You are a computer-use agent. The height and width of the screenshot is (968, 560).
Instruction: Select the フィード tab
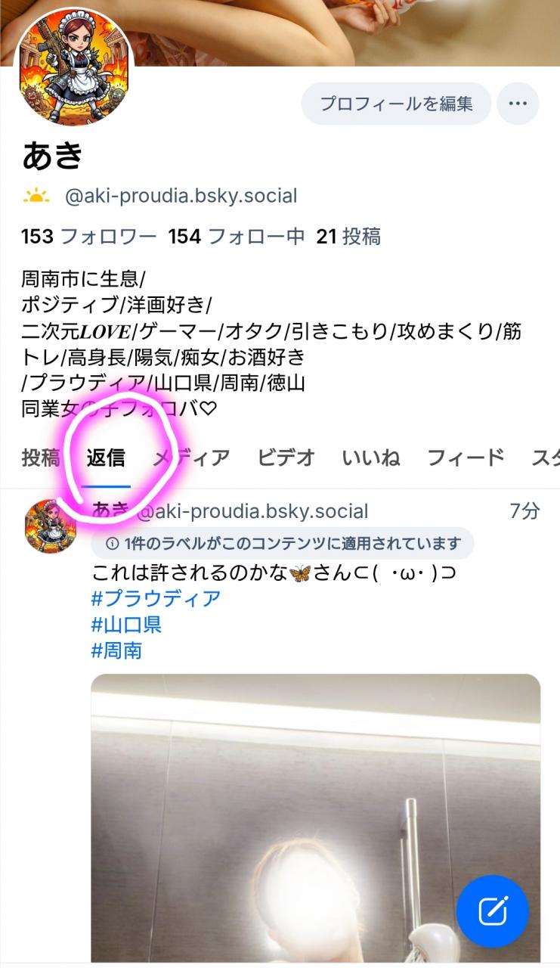pyautogui.click(x=466, y=458)
